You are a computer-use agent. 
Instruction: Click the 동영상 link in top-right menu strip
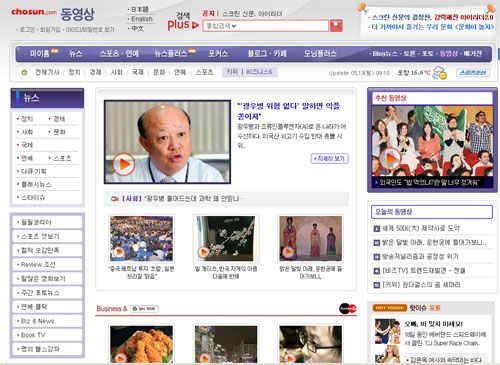pyautogui.click(x=448, y=54)
